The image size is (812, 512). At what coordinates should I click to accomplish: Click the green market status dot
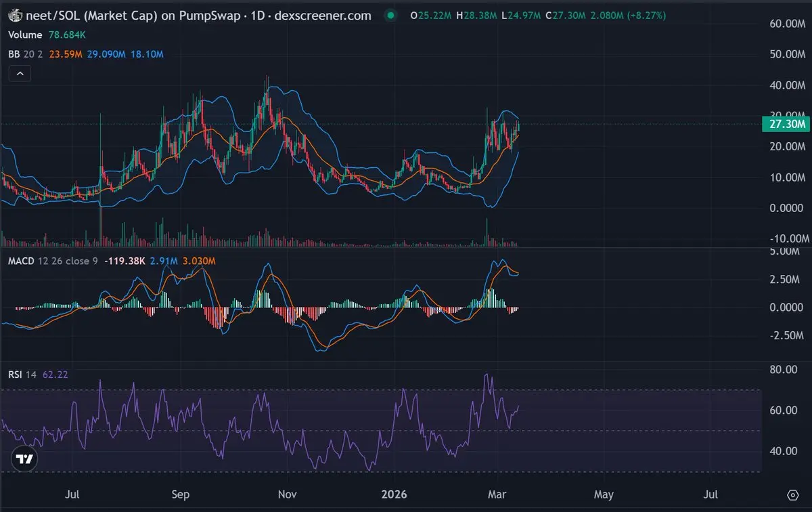pyautogui.click(x=390, y=16)
